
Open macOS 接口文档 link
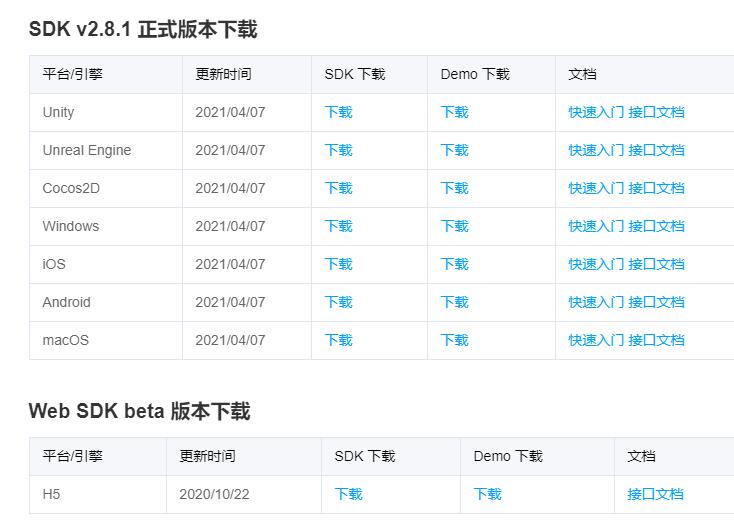[656, 340]
